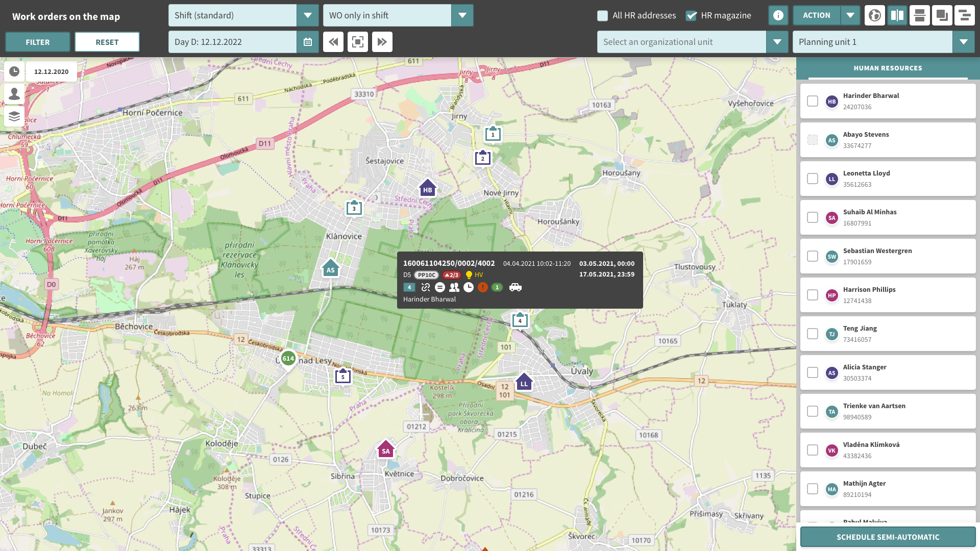Uncheck the HR magazine checkbox
The width and height of the screenshot is (980, 551).
[x=691, y=16]
